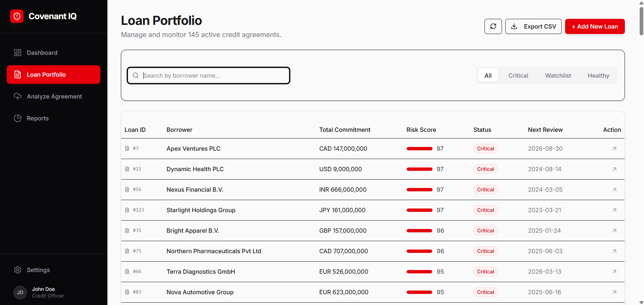This screenshot has width=644, height=305.
Task: Click the Export CSV button
Action: (533, 26)
